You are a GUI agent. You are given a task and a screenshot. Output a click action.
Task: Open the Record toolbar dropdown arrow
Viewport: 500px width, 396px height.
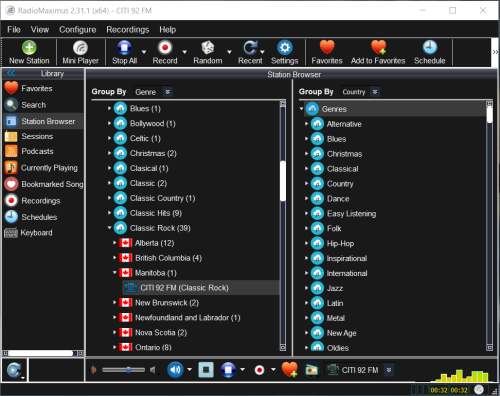[184, 52]
